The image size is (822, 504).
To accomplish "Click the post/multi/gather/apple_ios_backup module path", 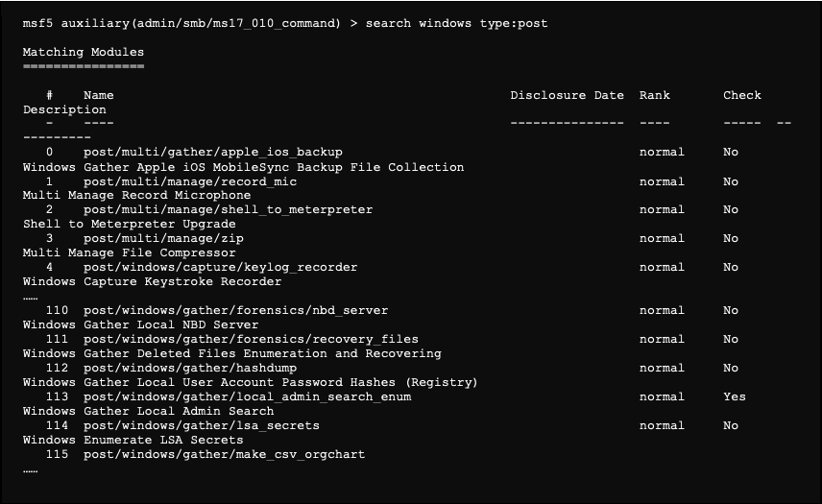I will 212,153.
